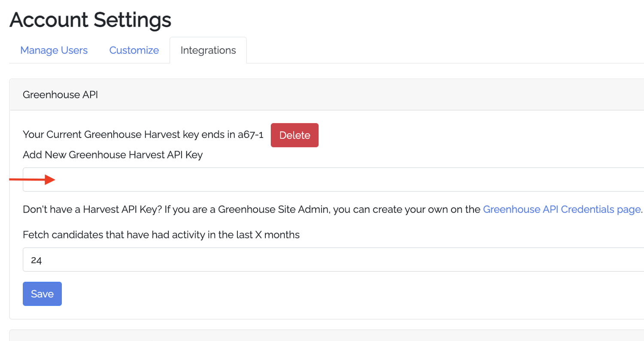Click the red Delete button beside the key

click(294, 135)
